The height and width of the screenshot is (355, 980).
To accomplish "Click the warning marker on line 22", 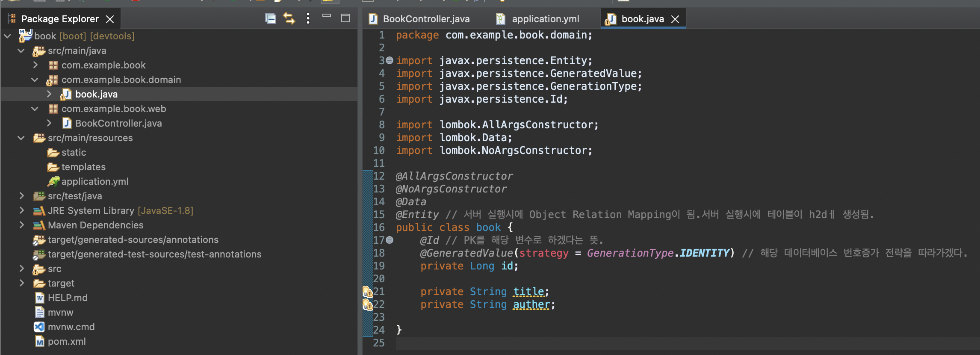I will pyautogui.click(x=368, y=305).
